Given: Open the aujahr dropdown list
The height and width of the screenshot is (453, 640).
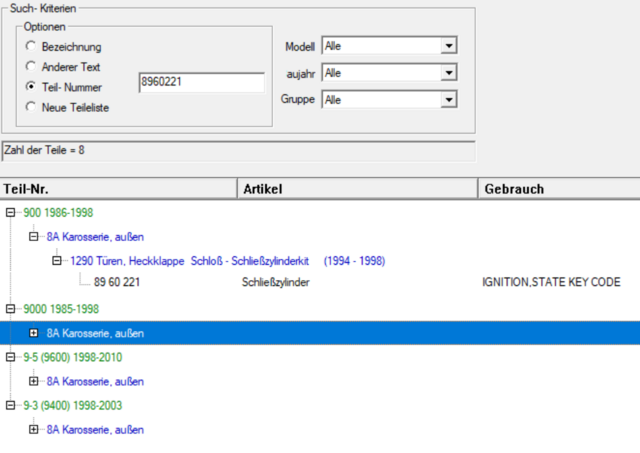Looking at the screenshot, I should click(x=449, y=73).
